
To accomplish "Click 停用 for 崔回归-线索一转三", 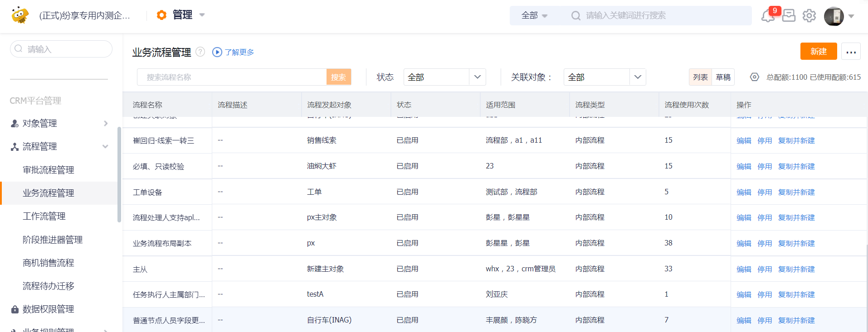I will (765, 140).
